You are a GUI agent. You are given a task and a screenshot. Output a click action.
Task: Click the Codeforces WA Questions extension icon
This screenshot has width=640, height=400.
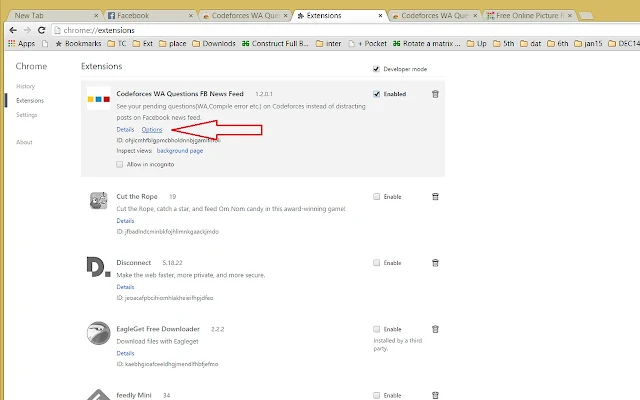pos(98,99)
